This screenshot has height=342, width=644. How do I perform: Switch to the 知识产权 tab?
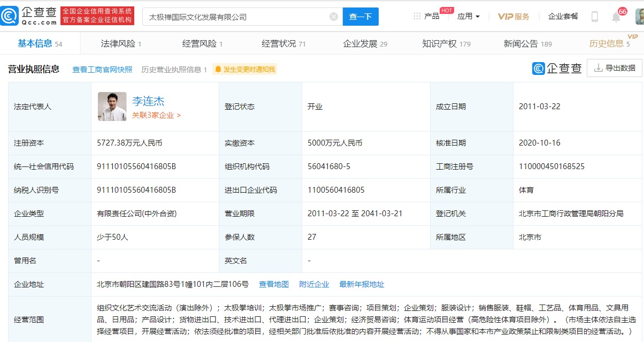tap(446, 44)
